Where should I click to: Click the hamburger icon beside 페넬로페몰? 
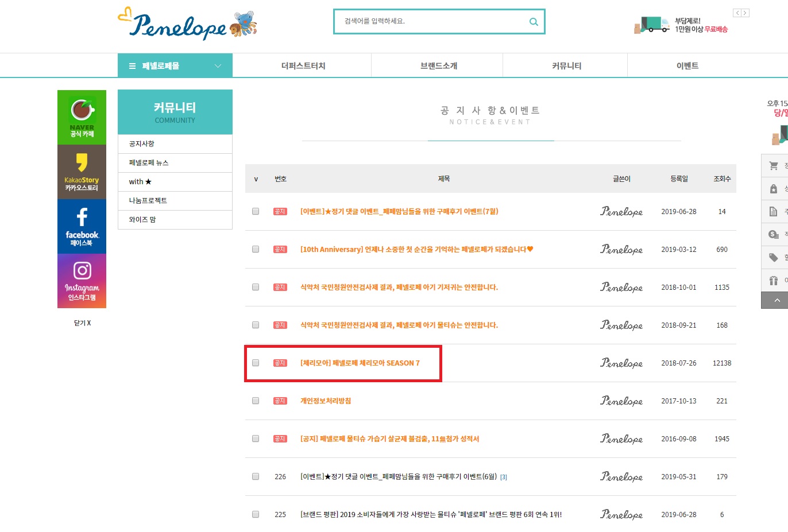(132, 66)
